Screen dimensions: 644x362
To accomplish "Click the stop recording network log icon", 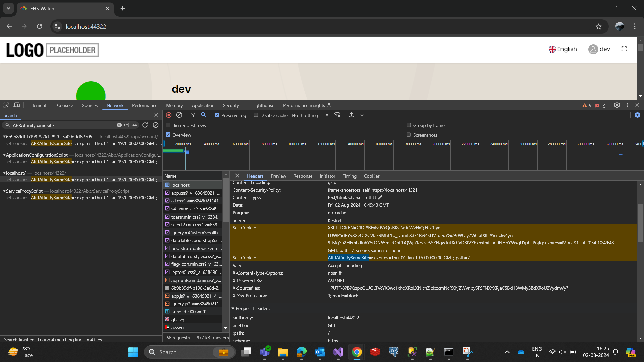I will (x=169, y=115).
